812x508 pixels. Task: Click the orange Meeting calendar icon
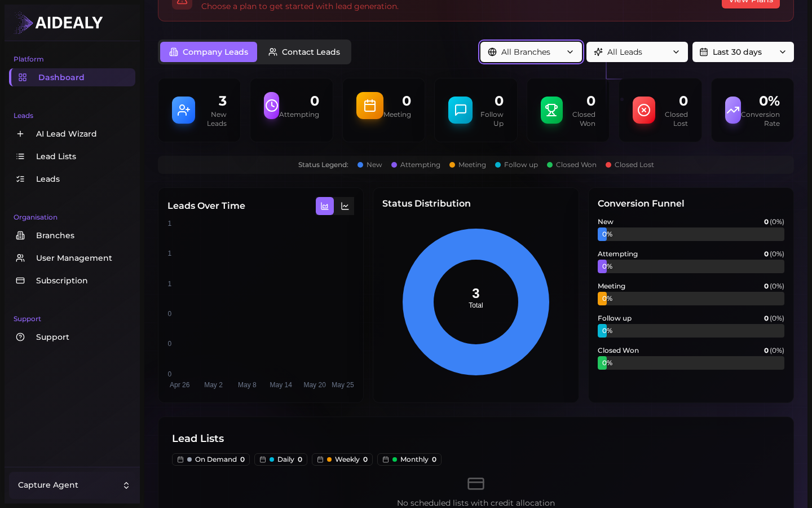click(x=370, y=106)
